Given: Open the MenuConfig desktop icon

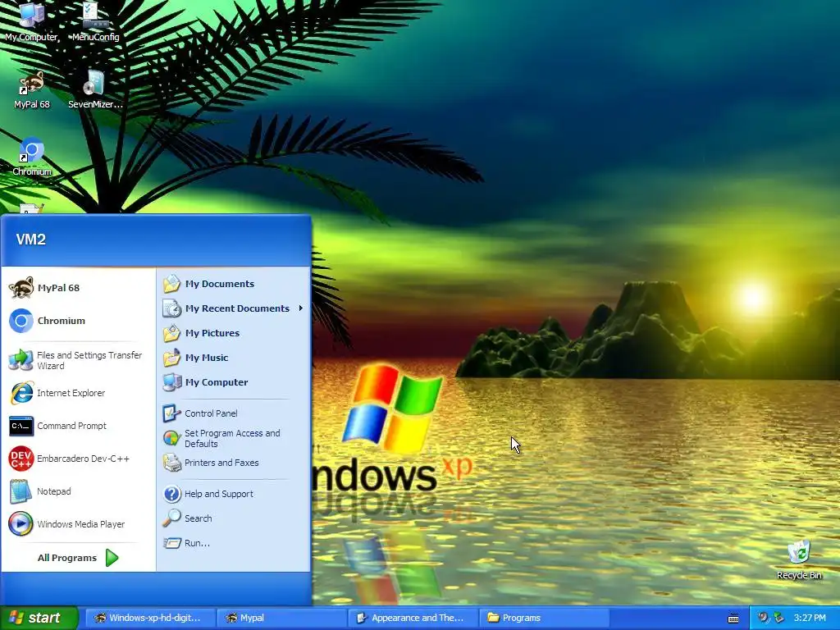Looking at the screenshot, I should [95, 21].
